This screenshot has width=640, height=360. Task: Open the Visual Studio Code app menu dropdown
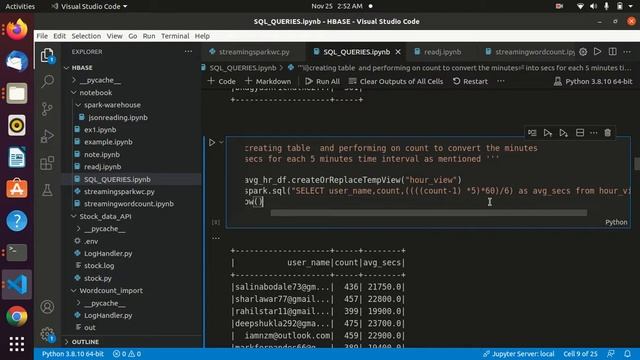pos(89,6)
